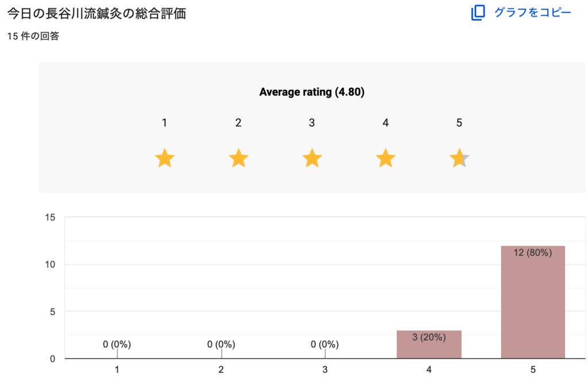Click the 15 件の回答 response count
The width and height of the screenshot is (588, 389).
click(x=33, y=36)
